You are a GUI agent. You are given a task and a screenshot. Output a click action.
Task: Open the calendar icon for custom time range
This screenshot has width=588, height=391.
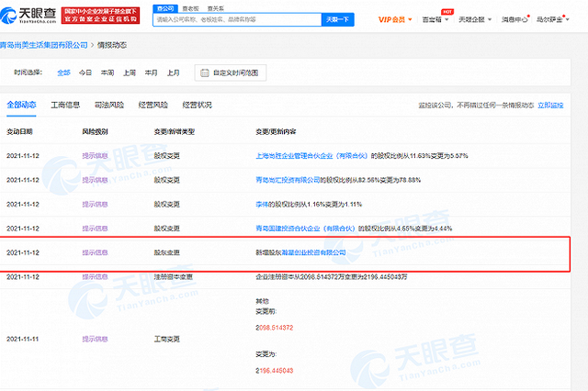click(x=204, y=73)
